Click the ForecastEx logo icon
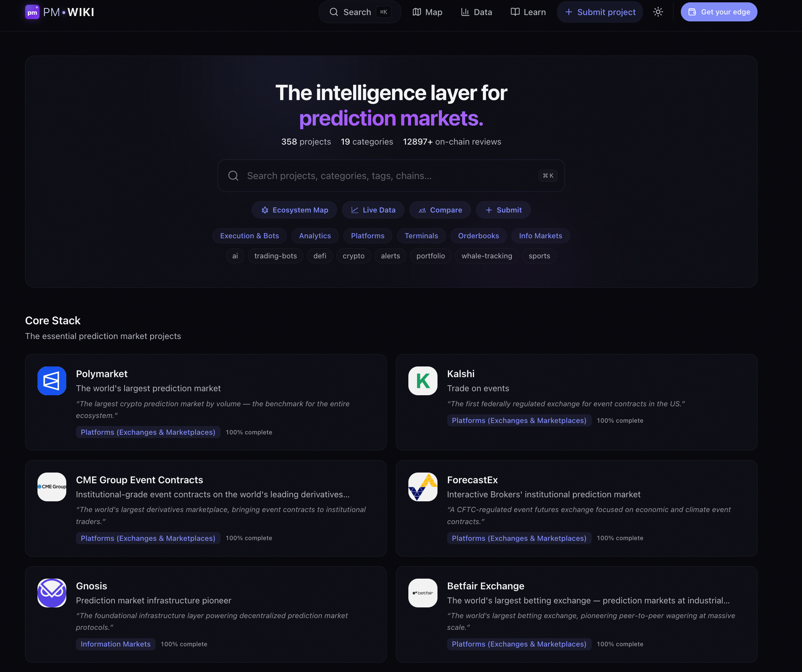Screen dimensions: 802x672 point(422,487)
